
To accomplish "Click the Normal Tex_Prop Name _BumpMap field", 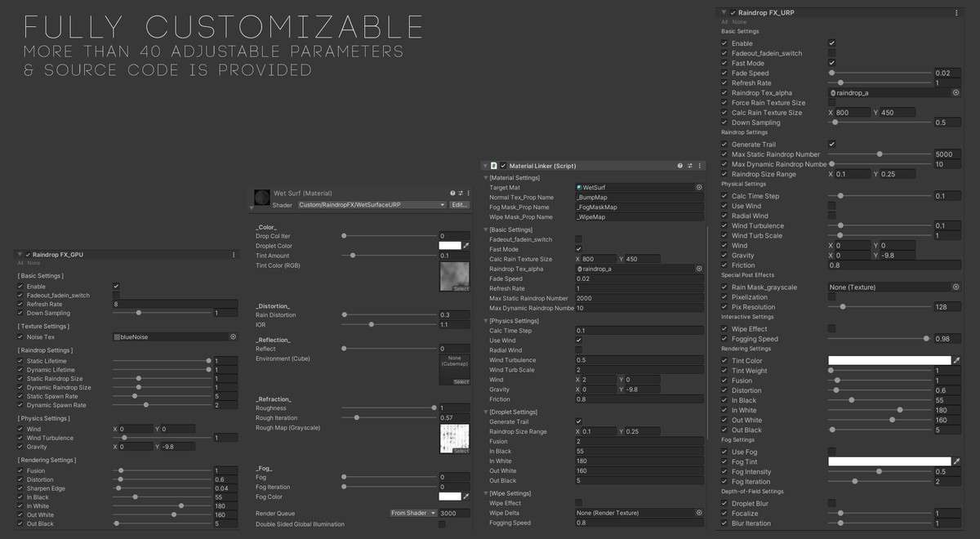I will [639, 198].
